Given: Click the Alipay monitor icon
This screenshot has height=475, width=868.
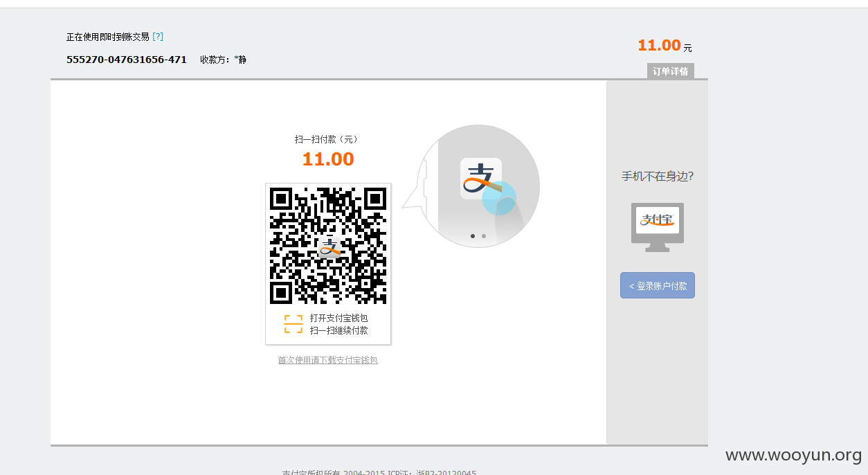Looking at the screenshot, I should pos(658,227).
